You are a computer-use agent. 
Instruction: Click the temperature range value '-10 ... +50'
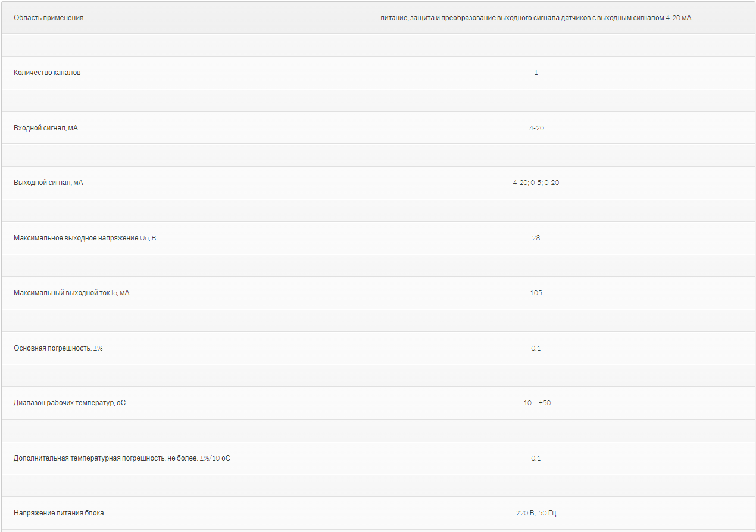[536, 403]
